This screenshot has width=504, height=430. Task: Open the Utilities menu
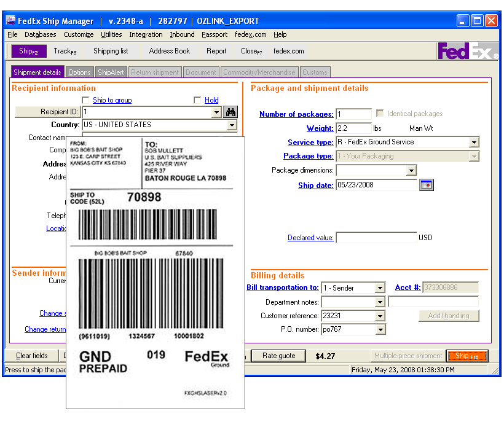pos(111,34)
